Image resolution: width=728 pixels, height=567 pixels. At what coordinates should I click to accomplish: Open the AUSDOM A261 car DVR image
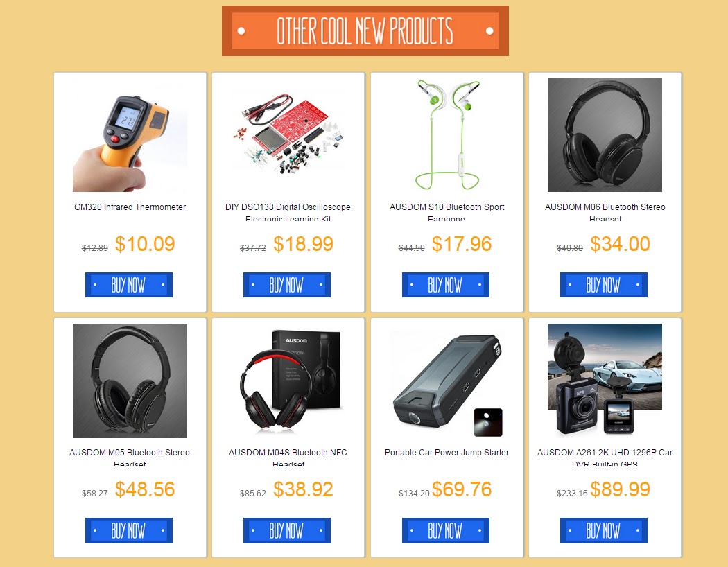tap(605, 381)
